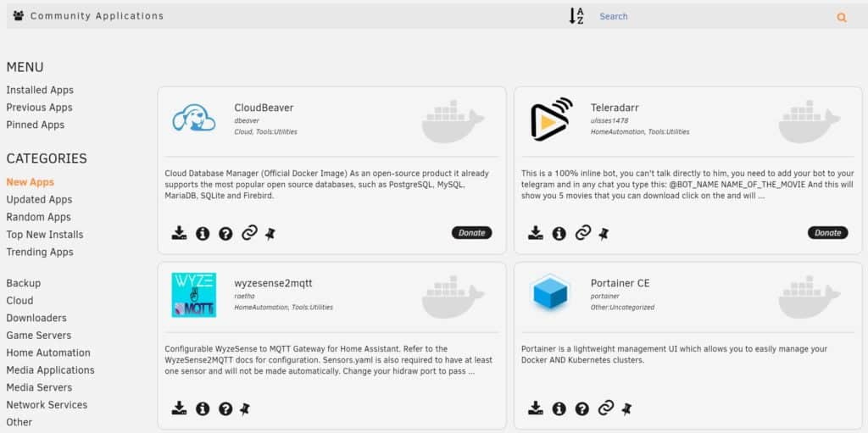The height and width of the screenshot is (433, 868).
Task: Click into the Search input field
Action: (x=712, y=16)
